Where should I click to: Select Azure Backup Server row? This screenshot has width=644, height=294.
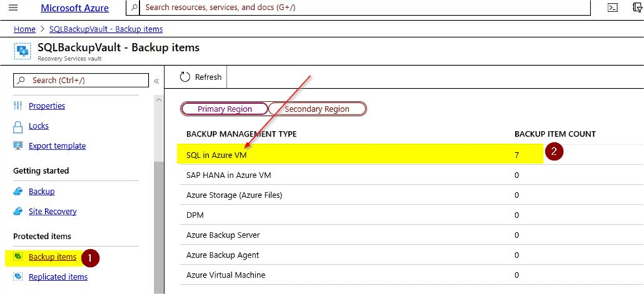tap(411, 235)
